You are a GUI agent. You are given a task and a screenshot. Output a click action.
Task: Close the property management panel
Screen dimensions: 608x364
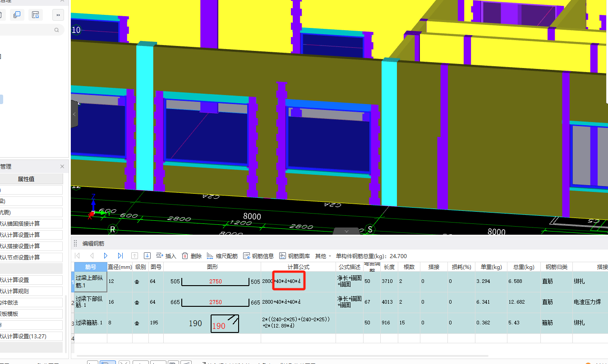point(62,167)
